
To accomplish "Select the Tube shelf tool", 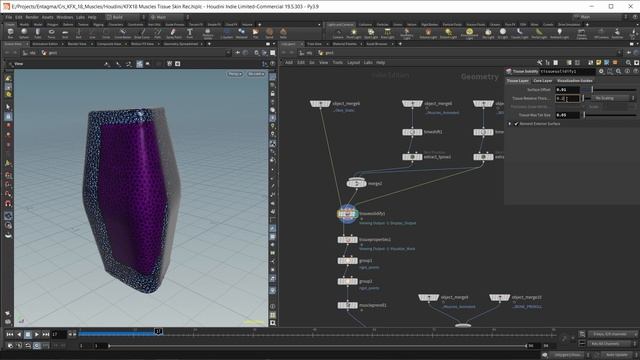I will tap(38, 33).
